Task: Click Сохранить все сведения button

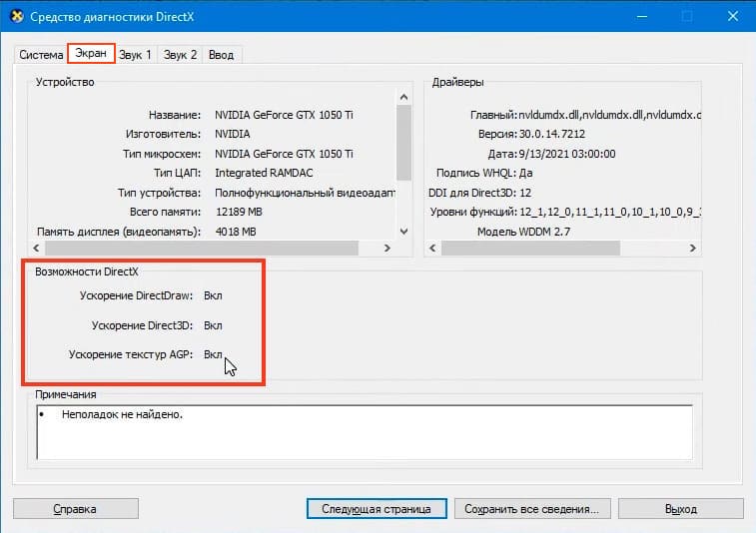Action: point(532,508)
